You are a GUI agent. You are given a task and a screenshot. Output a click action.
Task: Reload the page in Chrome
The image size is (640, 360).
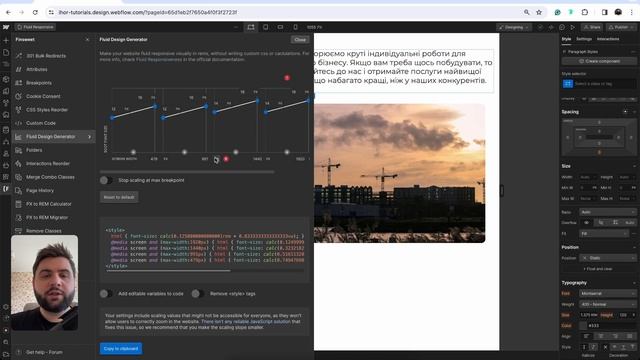(x=35, y=12)
